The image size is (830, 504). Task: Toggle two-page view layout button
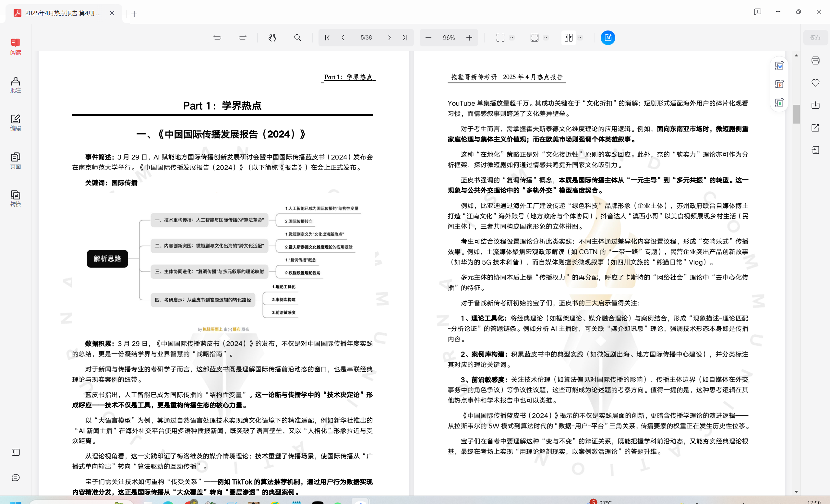tap(568, 38)
